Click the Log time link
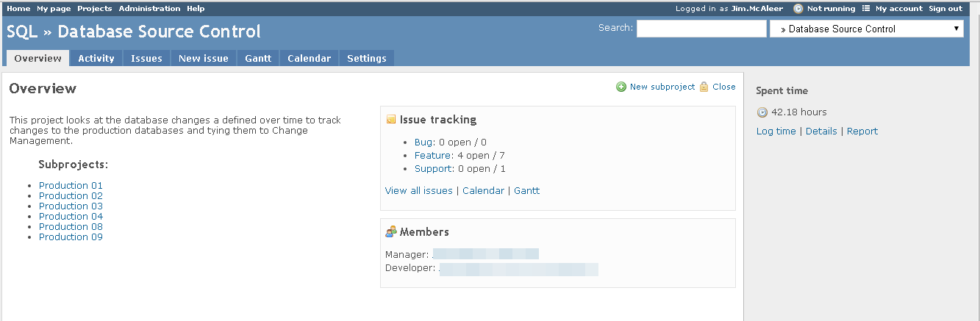This screenshot has width=980, height=321. point(776,131)
